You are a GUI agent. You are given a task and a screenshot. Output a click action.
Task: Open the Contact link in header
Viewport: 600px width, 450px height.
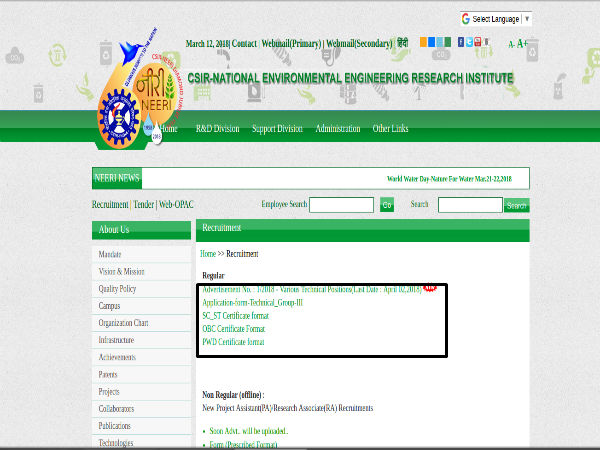coord(244,44)
